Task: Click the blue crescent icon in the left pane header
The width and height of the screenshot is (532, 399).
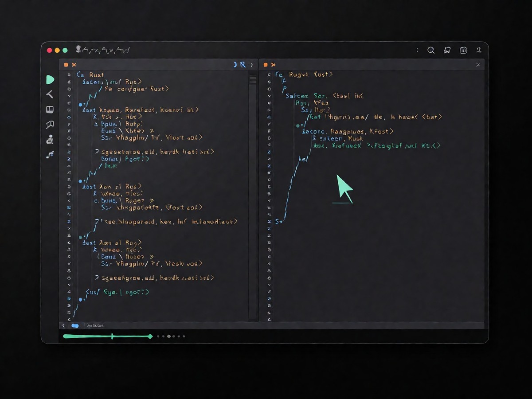Action: pos(235,65)
